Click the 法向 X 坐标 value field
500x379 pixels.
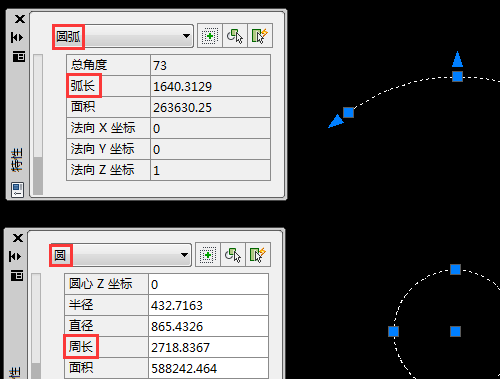click(x=210, y=128)
